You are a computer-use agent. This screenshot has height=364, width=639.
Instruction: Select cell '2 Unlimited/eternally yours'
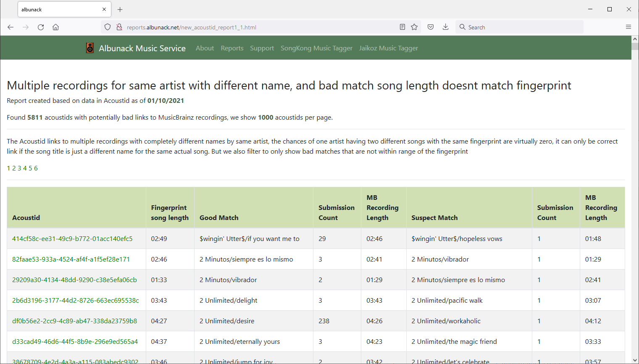pyautogui.click(x=254, y=341)
